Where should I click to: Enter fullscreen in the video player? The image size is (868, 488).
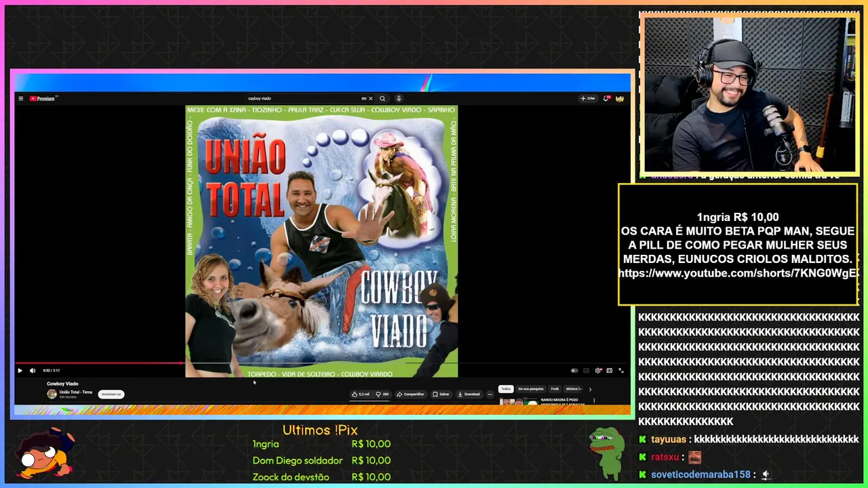[x=620, y=371]
